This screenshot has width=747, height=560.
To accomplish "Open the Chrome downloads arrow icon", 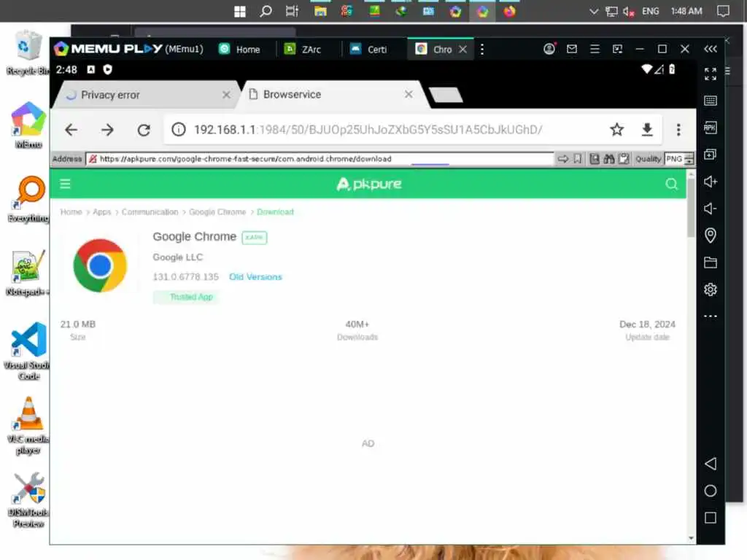I will click(x=647, y=130).
